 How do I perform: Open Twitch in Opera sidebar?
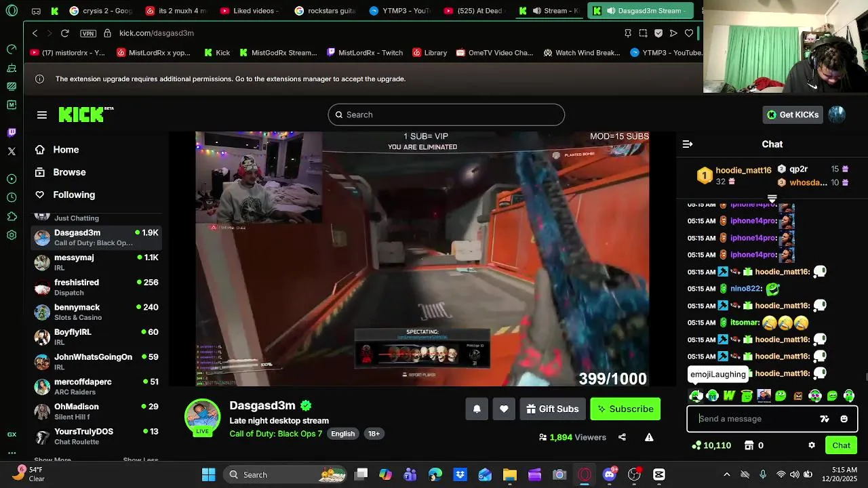[12, 132]
